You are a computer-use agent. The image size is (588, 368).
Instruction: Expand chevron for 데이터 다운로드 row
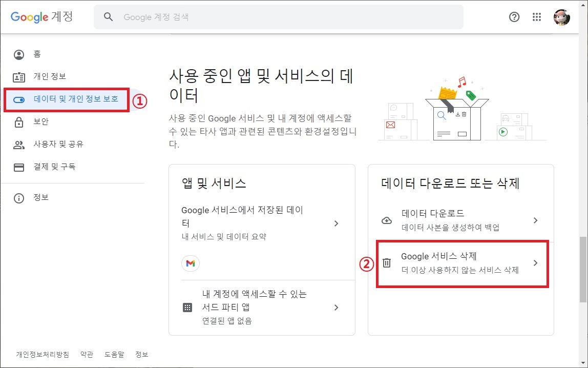click(536, 220)
